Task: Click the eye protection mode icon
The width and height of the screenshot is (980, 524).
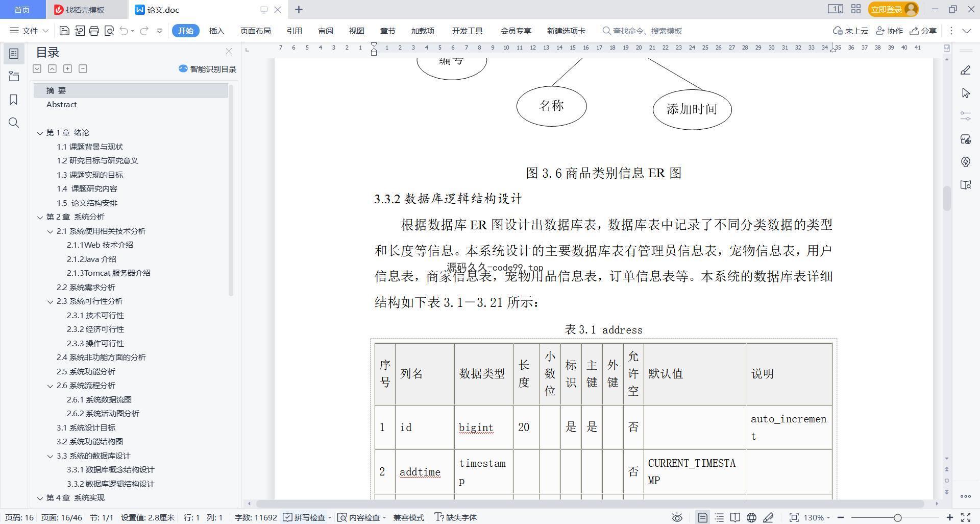Action: pyautogui.click(x=677, y=517)
